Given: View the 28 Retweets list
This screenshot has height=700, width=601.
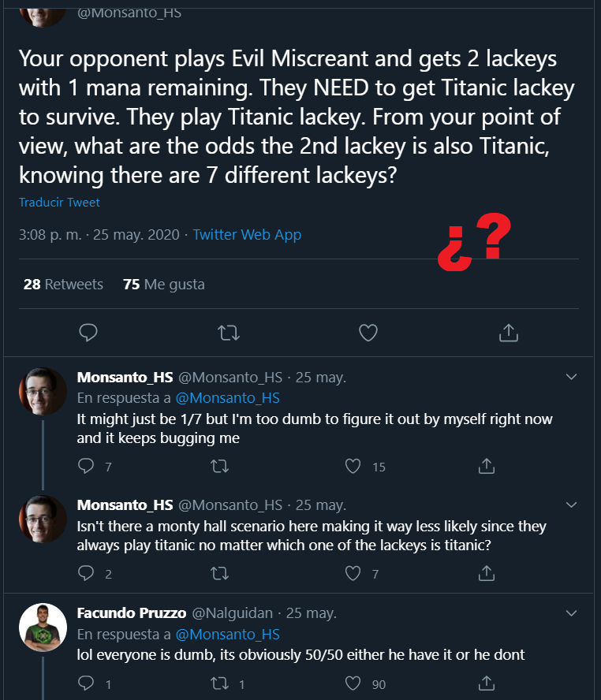Looking at the screenshot, I should [x=63, y=285].
